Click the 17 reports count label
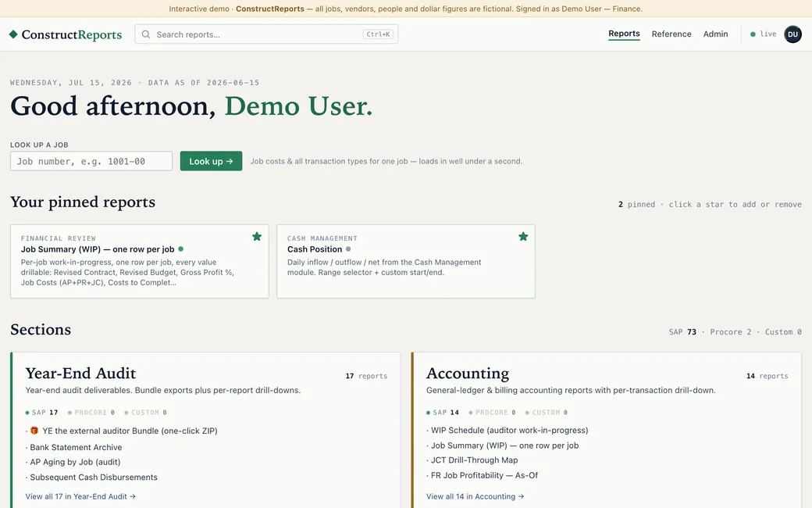The image size is (812, 508). 366,376
